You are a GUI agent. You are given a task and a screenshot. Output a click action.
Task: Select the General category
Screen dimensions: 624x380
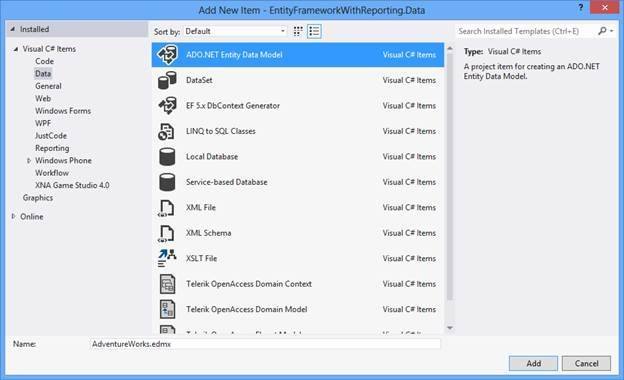(x=48, y=86)
